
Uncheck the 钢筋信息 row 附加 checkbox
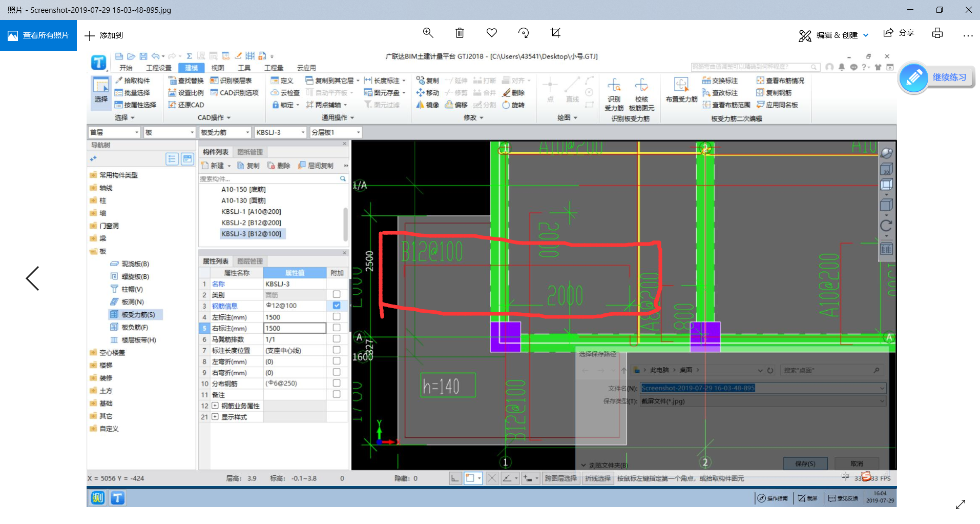pyautogui.click(x=337, y=306)
